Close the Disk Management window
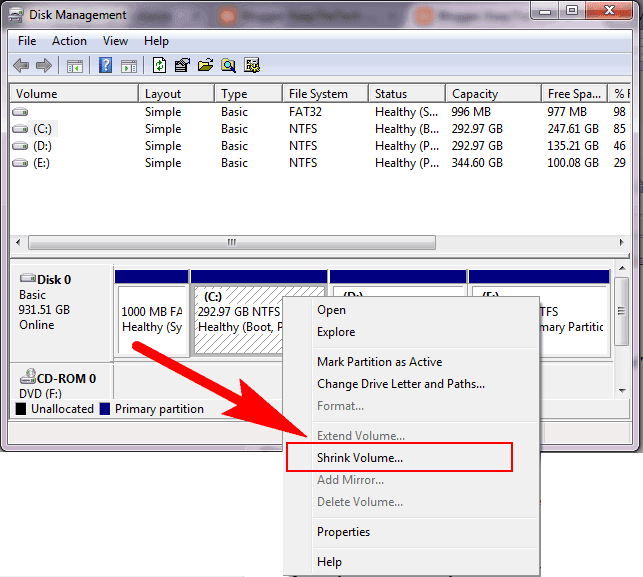The width and height of the screenshot is (643, 577). (610, 11)
